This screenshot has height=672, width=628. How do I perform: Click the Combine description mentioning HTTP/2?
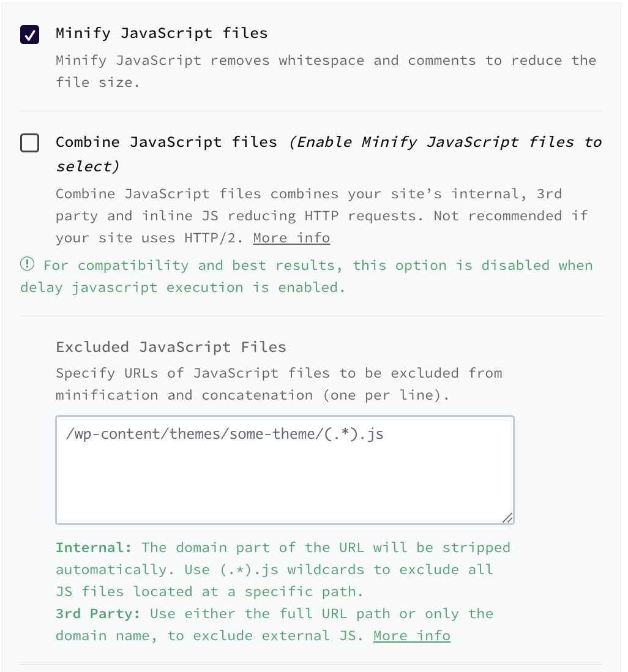click(308, 215)
